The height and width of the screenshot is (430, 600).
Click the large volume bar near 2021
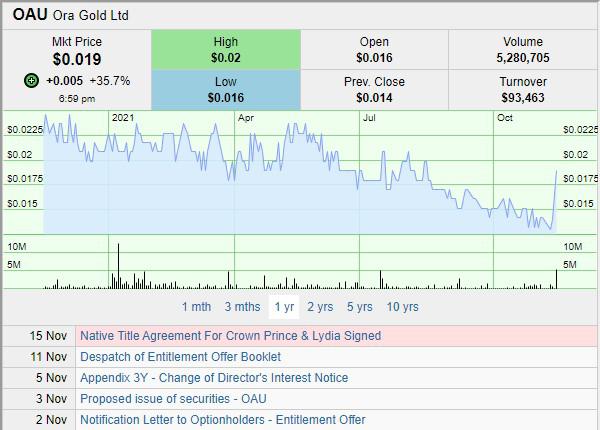coord(118,266)
